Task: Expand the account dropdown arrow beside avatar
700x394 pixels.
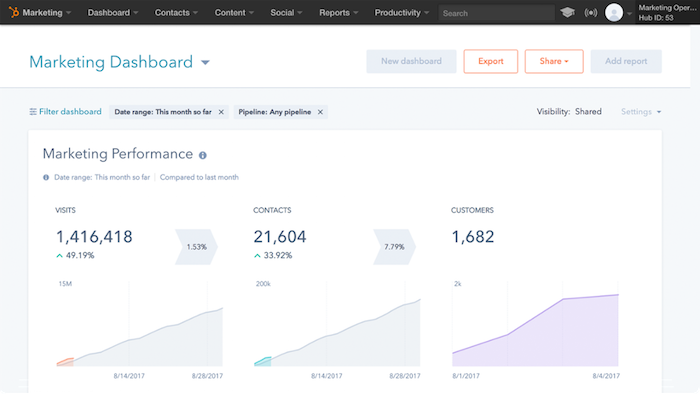Action: (x=629, y=13)
